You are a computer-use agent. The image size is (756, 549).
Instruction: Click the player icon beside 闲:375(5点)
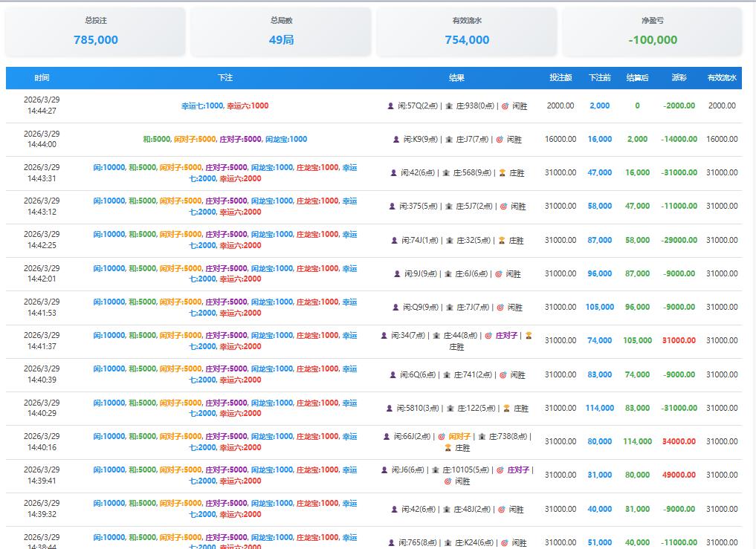click(x=392, y=207)
